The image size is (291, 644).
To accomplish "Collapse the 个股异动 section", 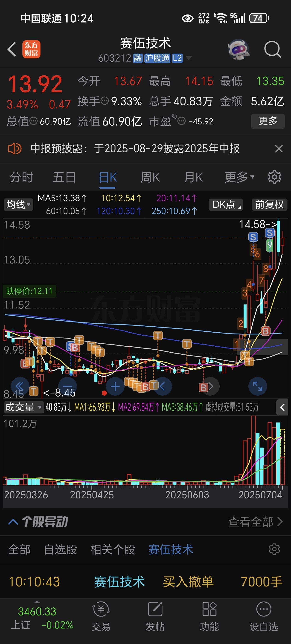I will click(x=13, y=522).
